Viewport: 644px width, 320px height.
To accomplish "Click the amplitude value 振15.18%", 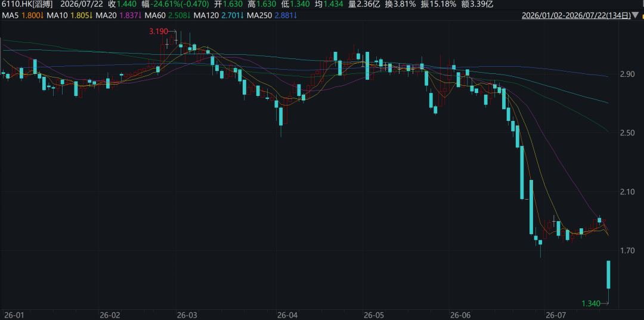I will point(439,5).
